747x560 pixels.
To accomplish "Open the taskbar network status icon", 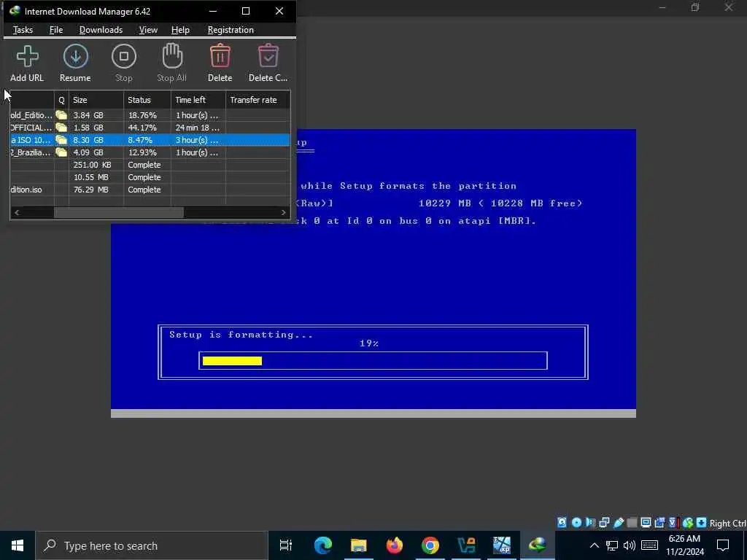I will 612,545.
